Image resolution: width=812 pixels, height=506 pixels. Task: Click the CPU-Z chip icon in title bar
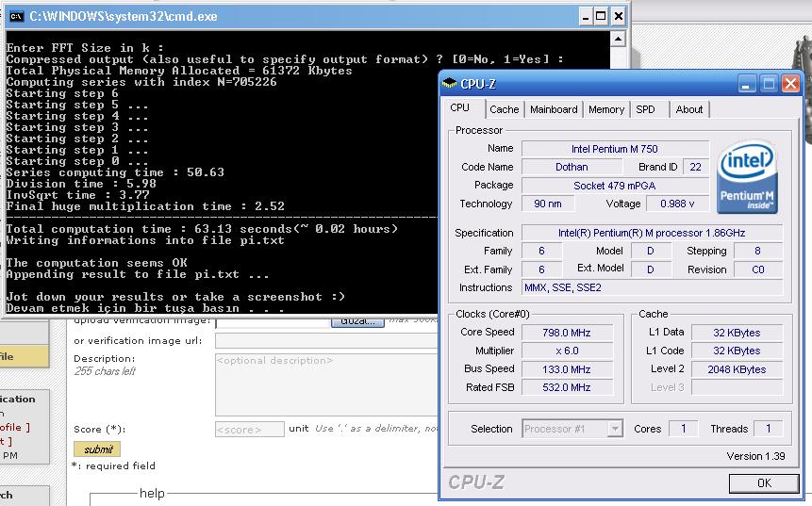tap(450, 83)
